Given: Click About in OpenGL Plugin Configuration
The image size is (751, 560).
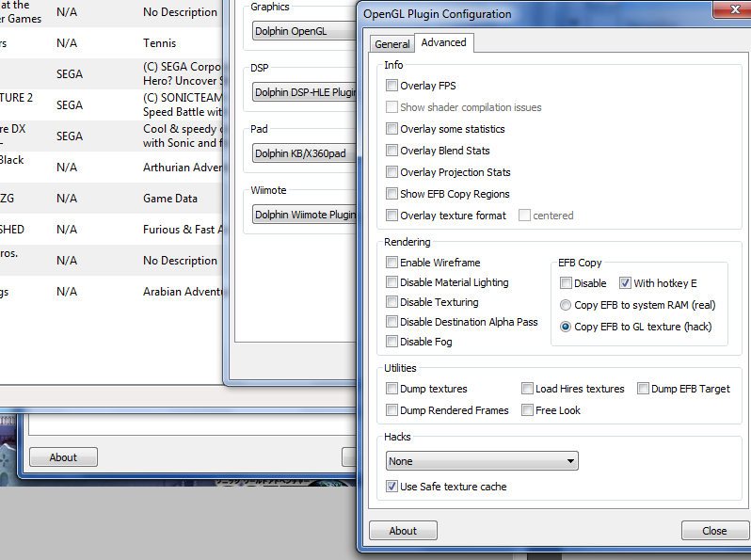Looking at the screenshot, I should 403,531.
